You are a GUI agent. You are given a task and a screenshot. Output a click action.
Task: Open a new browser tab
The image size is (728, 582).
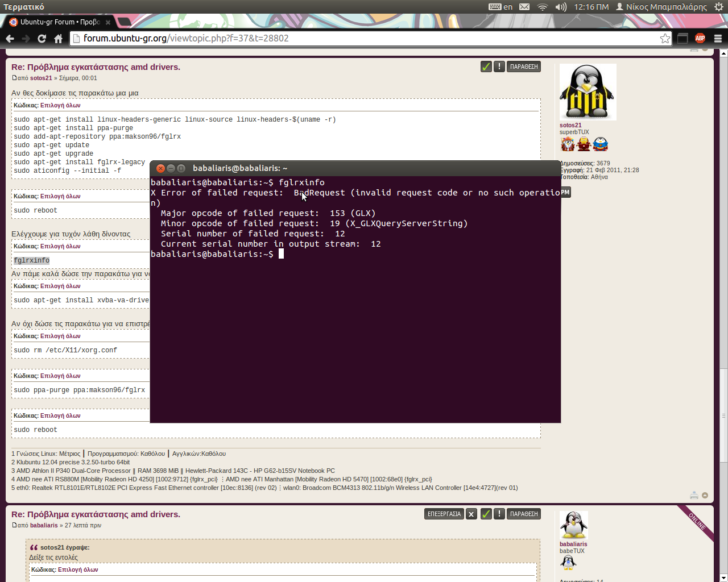pos(124,22)
